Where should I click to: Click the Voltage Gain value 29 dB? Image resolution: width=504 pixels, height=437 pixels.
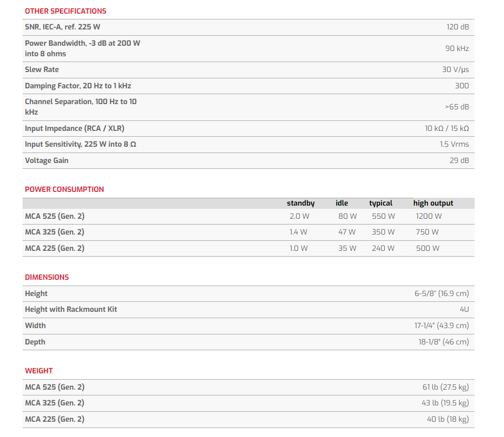(x=459, y=160)
